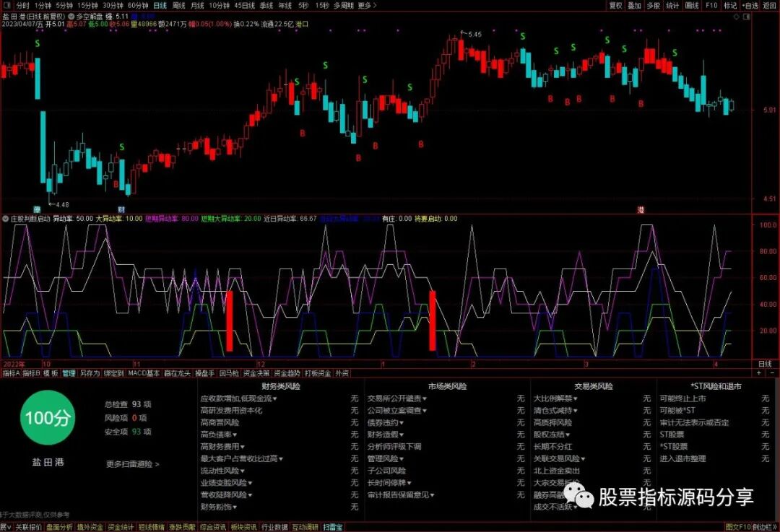Click the 复权 toolbar button
Viewport: 780px width, 532px height.
click(x=615, y=6)
